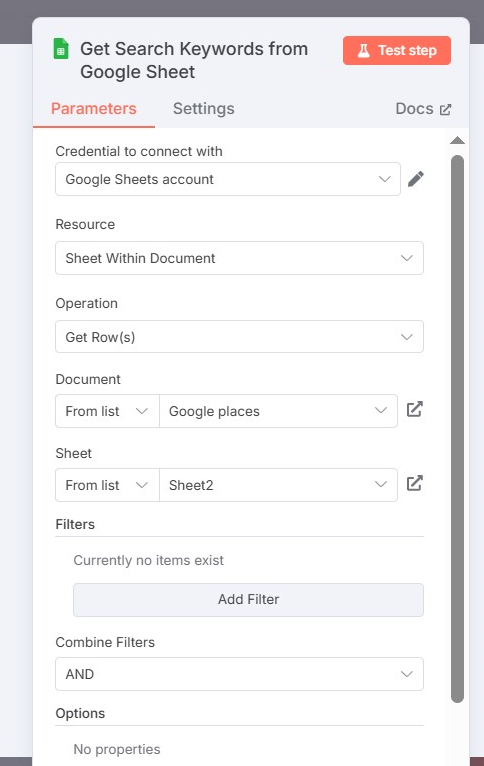
Task: Select the Parameters tab
Action: click(x=94, y=108)
